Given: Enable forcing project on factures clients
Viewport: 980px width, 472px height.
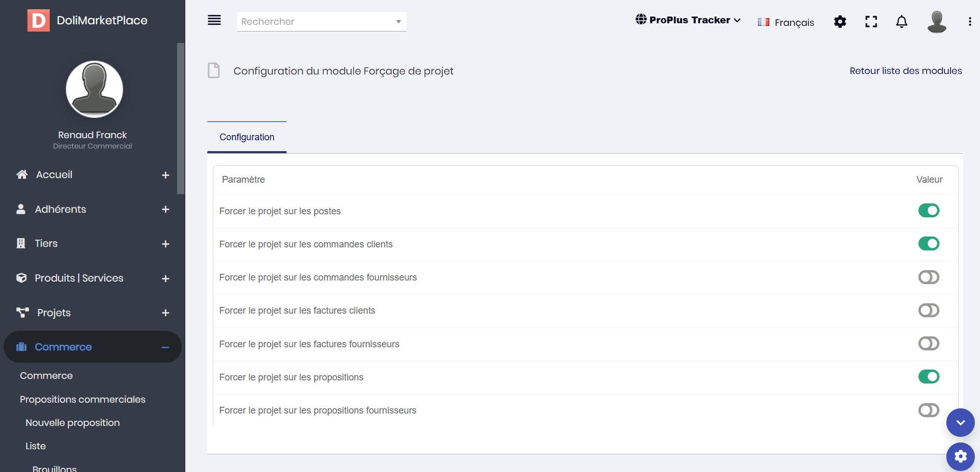Looking at the screenshot, I should (929, 311).
